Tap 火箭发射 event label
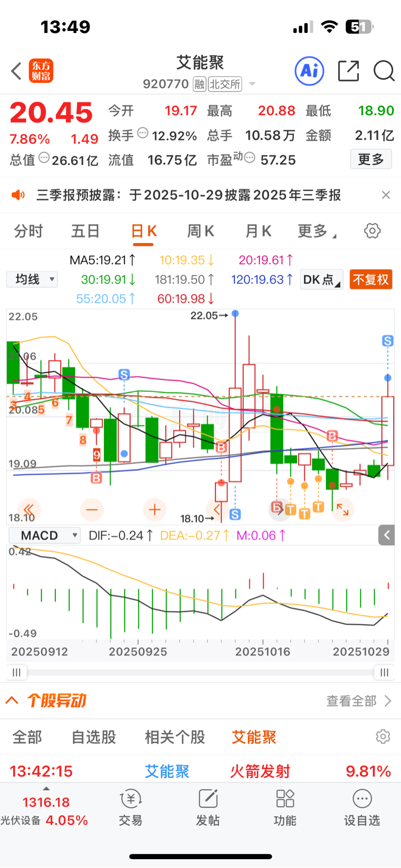The image size is (401, 868). (260, 771)
